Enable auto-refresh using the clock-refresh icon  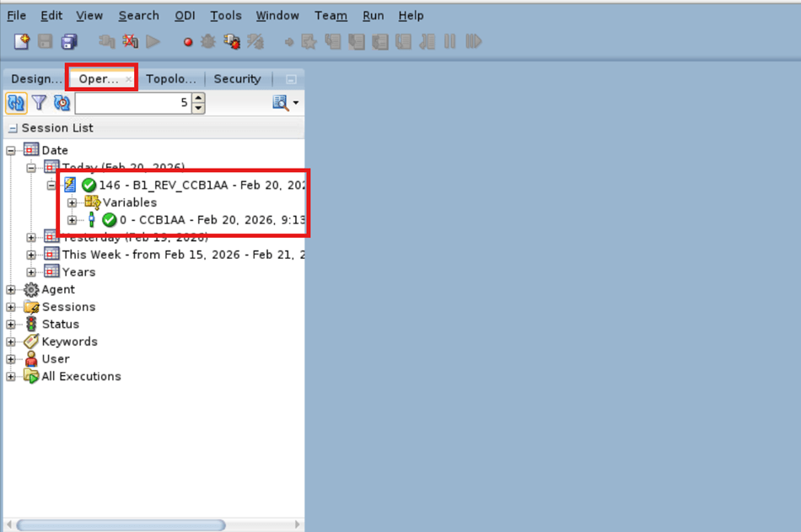(61, 102)
